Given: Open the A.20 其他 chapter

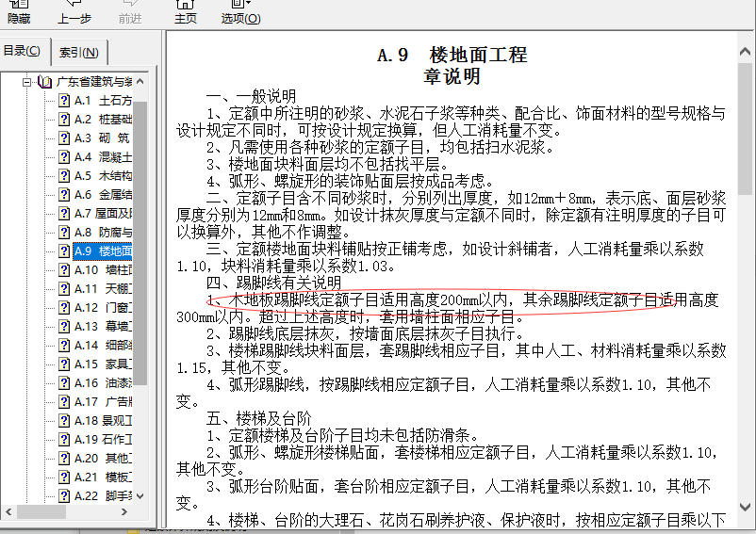Looking at the screenshot, I should [x=103, y=458].
